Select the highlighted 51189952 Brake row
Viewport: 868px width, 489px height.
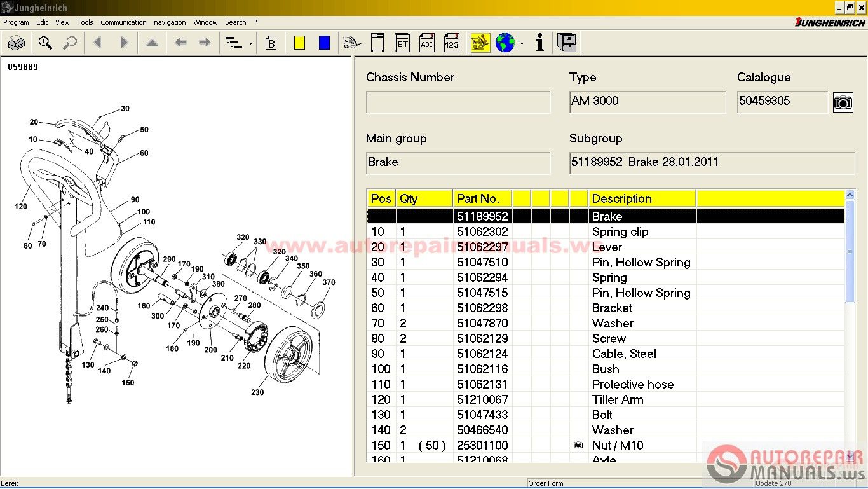click(606, 216)
